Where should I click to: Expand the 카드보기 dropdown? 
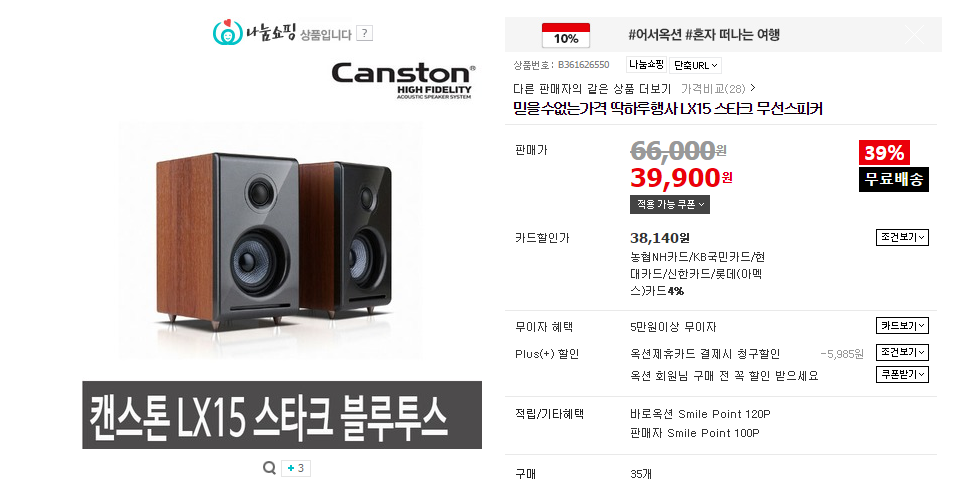point(902,325)
